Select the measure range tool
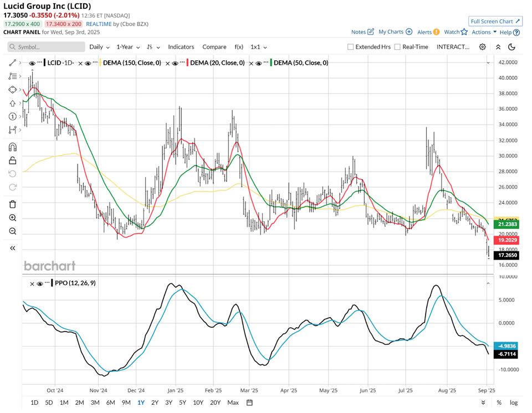Image resolution: width=532 pixels, height=413 pixels. (13, 130)
